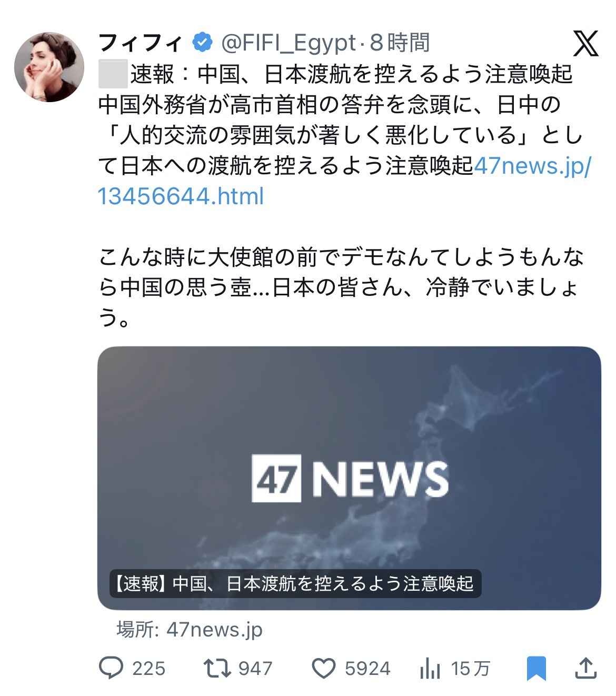Open the reply icon with 225 comments
Viewport: 616px width, 696px height.
tap(111, 668)
